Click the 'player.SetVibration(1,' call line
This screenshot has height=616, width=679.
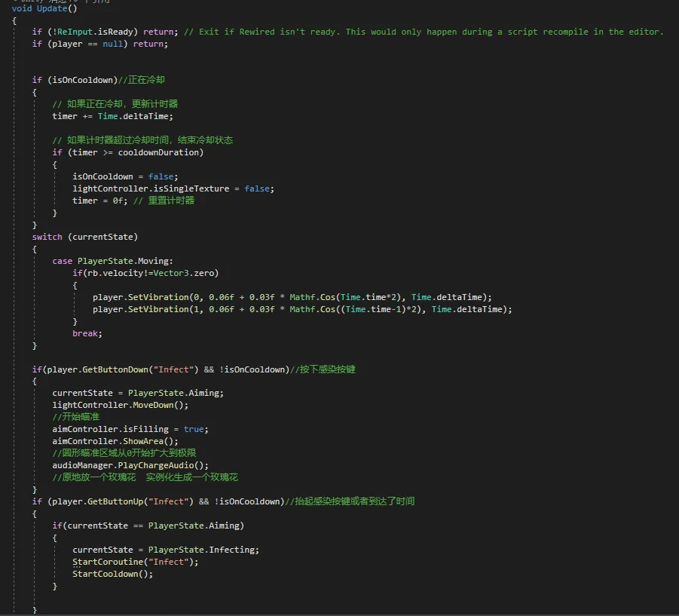pyautogui.click(x=302, y=309)
